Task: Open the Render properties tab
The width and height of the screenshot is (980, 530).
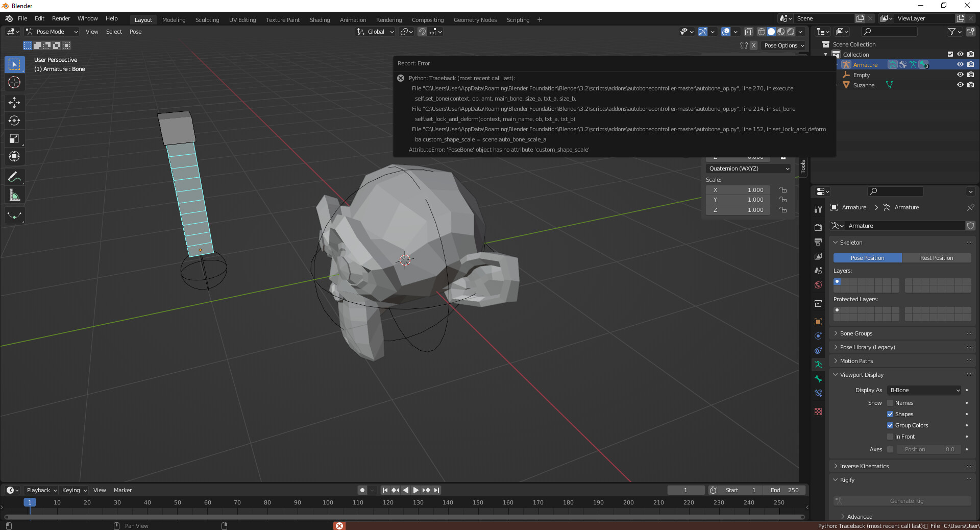Action: point(818,226)
